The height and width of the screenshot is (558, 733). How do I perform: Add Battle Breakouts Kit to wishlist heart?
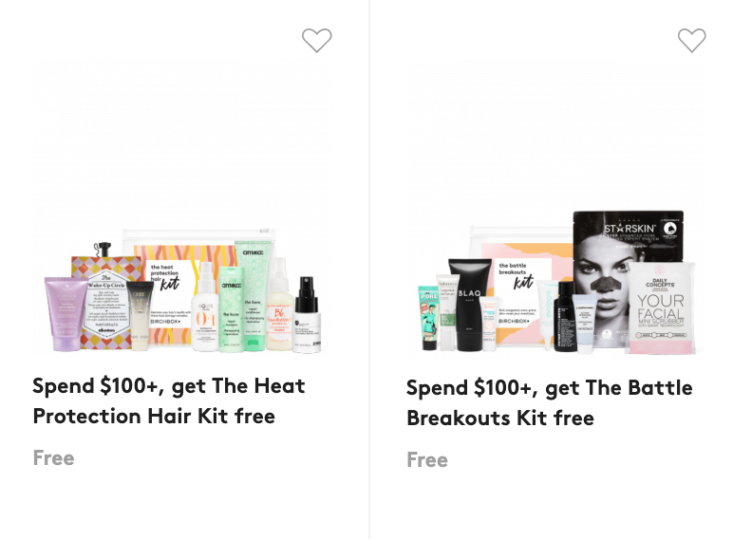pos(692,40)
